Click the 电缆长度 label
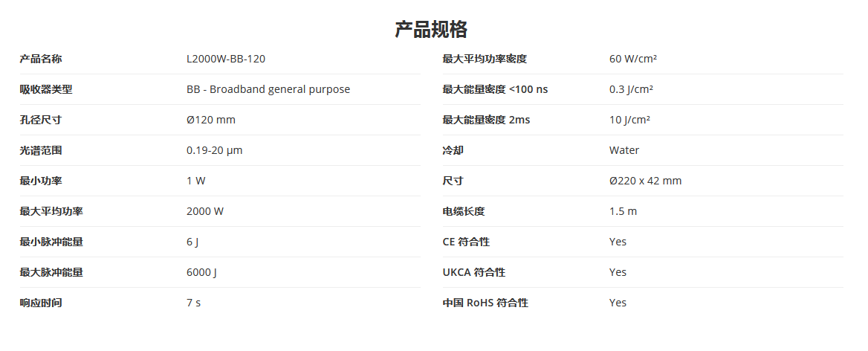This screenshot has width=868, height=351. click(x=463, y=211)
